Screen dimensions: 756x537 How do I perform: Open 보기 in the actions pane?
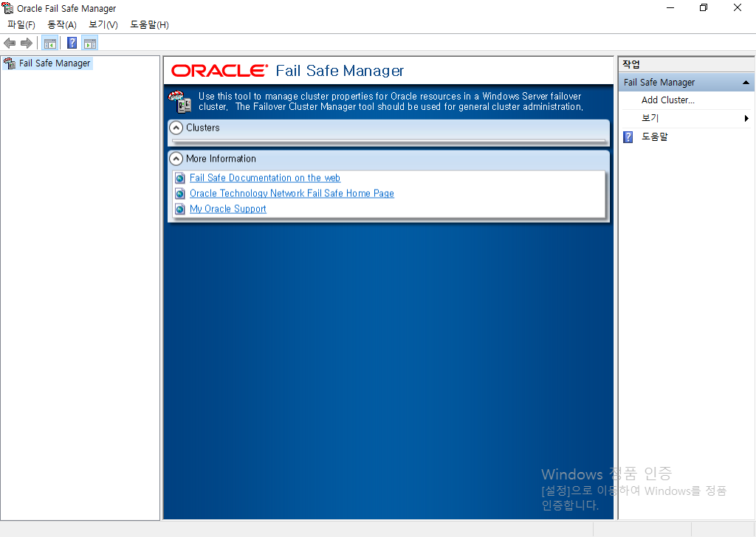pos(650,118)
